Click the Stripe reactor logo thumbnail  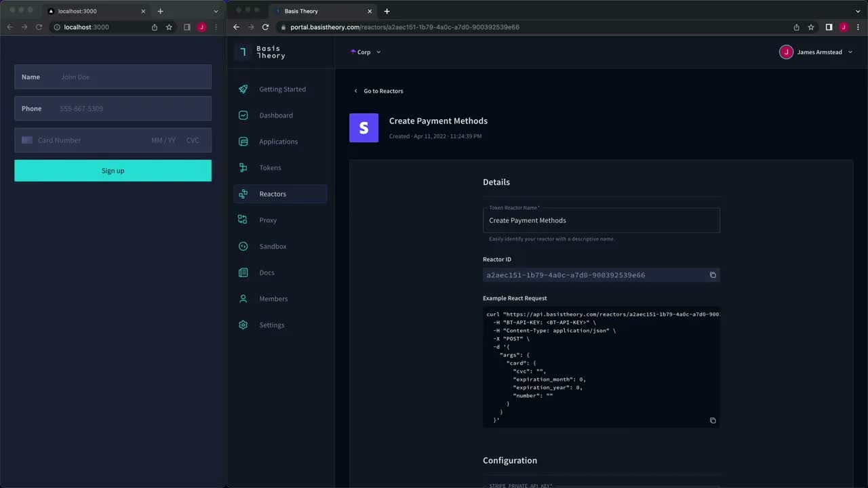pos(363,127)
